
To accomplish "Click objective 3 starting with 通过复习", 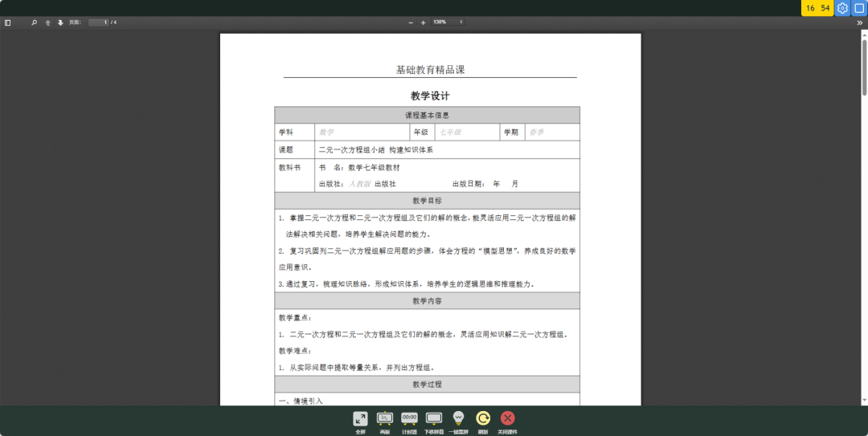I will 407,284.
